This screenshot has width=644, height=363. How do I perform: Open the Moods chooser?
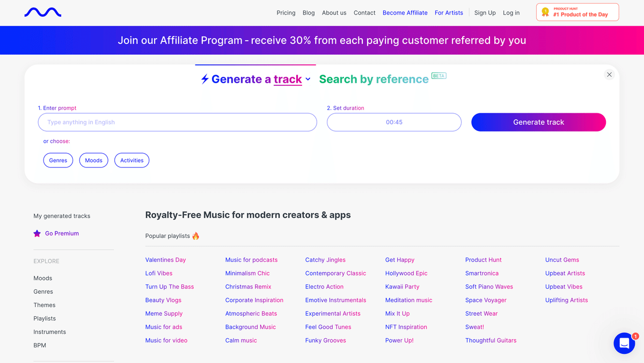93,160
